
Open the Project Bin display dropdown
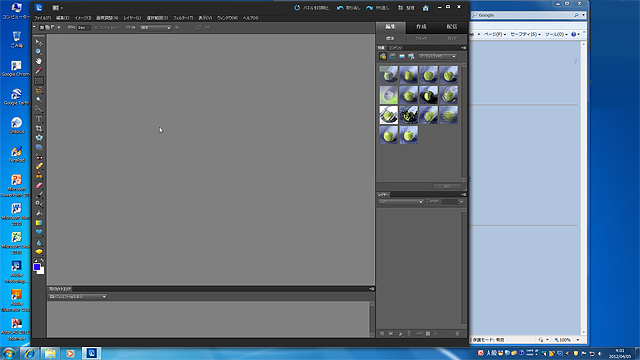tap(78, 297)
